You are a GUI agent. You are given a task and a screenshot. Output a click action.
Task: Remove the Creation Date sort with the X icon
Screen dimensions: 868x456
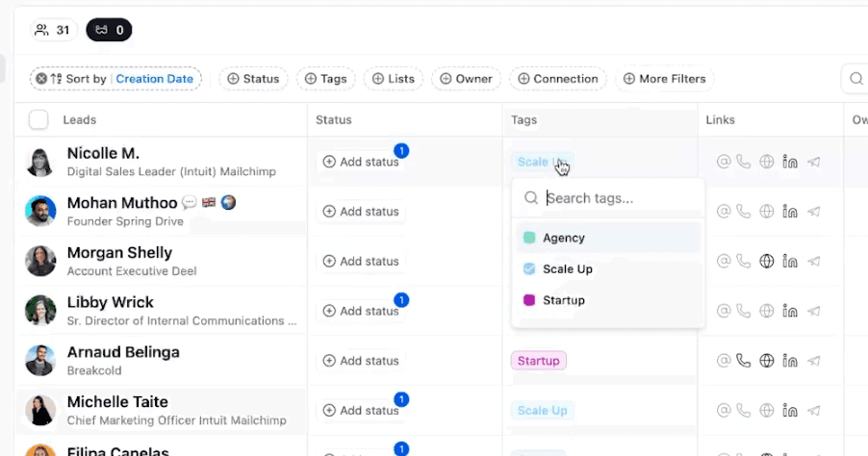point(41,79)
